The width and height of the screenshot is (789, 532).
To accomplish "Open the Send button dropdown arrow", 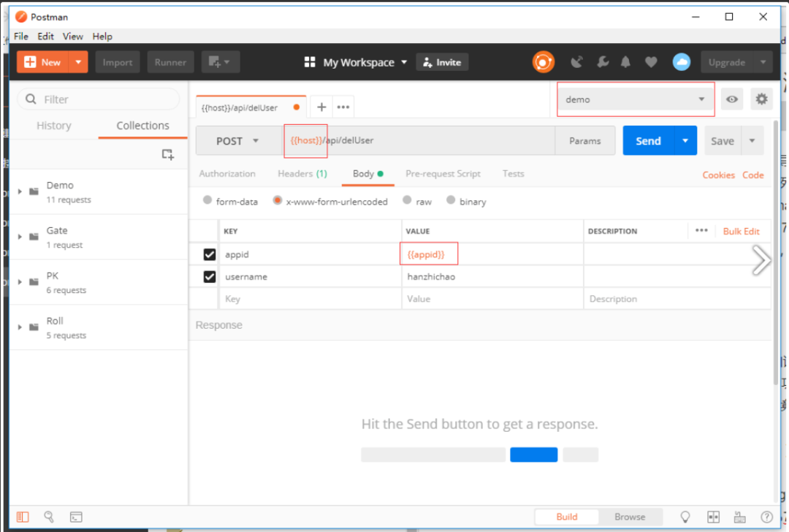I will pos(685,141).
